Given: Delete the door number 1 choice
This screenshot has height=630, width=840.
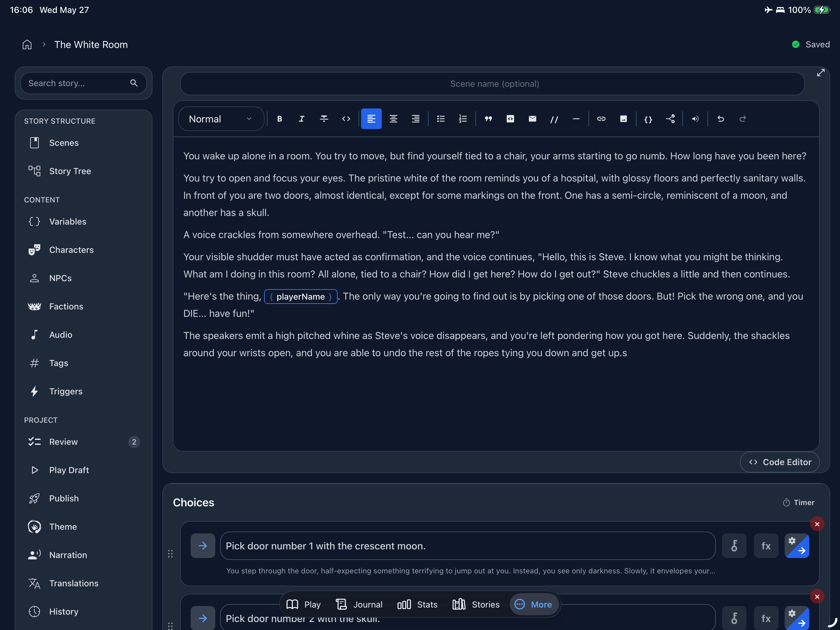Looking at the screenshot, I should pyautogui.click(x=817, y=524).
